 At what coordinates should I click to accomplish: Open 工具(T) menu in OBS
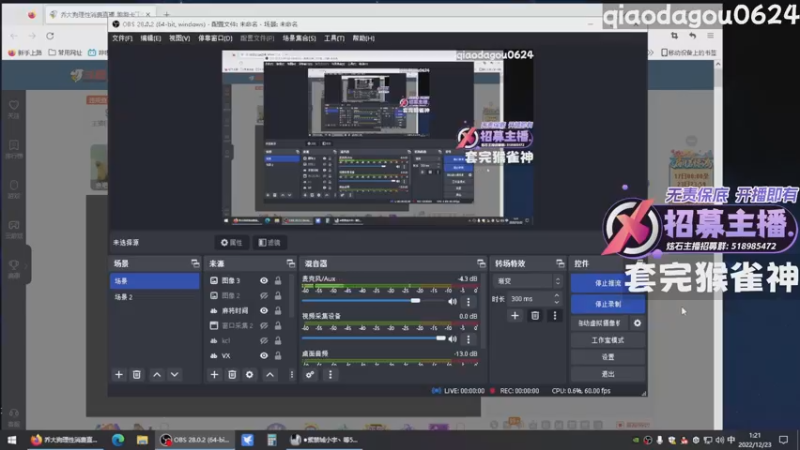click(x=334, y=38)
